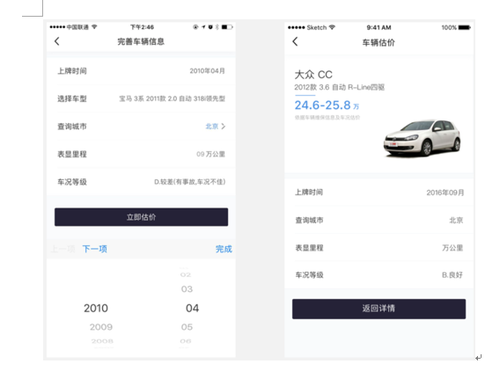
Task: Tap the B.良好 condition value
Action: point(452,275)
